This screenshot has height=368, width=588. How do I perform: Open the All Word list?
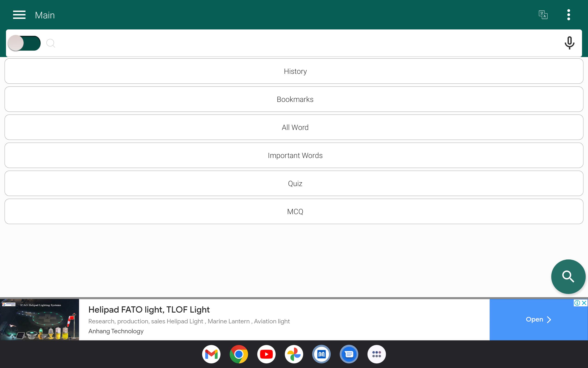point(294,127)
